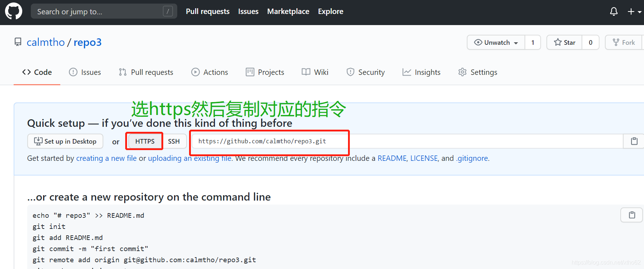The width and height of the screenshot is (644, 269).
Task: Click Set up in Desktop button
Action: tap(65, 141)
